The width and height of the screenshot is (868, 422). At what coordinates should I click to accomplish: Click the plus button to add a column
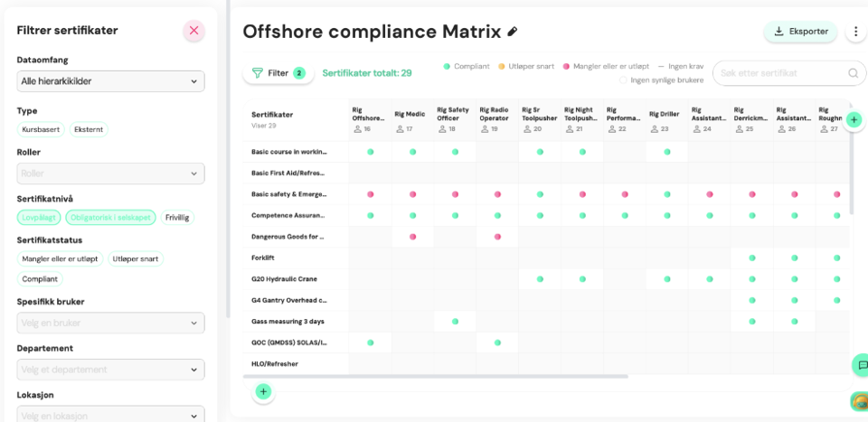[x=854, y=119]
